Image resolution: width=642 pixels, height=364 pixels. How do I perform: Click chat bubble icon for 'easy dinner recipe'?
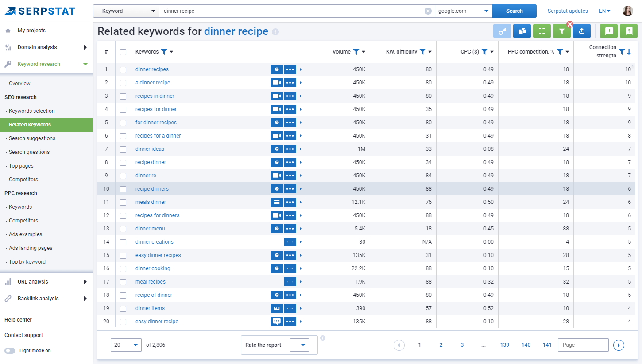(277, 322)
